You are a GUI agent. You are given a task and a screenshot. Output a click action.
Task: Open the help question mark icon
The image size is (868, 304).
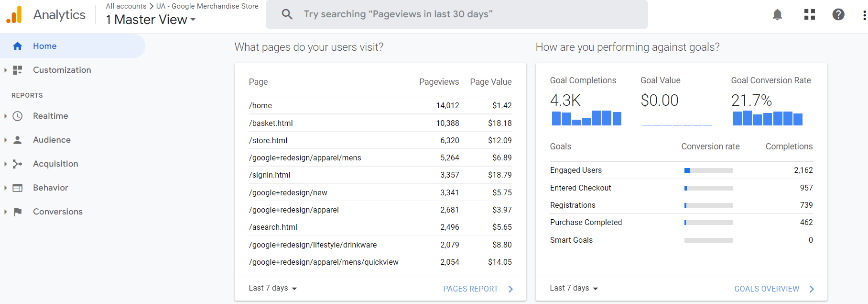tap(838, 15)
